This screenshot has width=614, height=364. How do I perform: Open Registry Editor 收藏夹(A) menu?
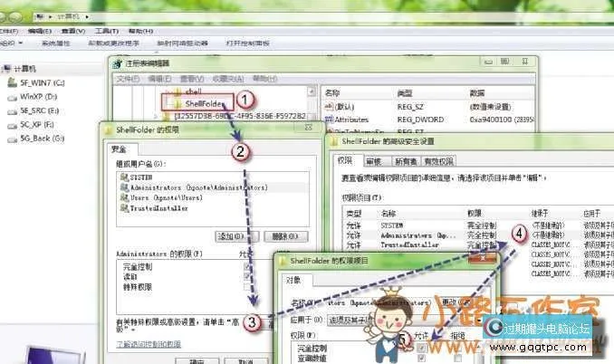coord(228,79)
